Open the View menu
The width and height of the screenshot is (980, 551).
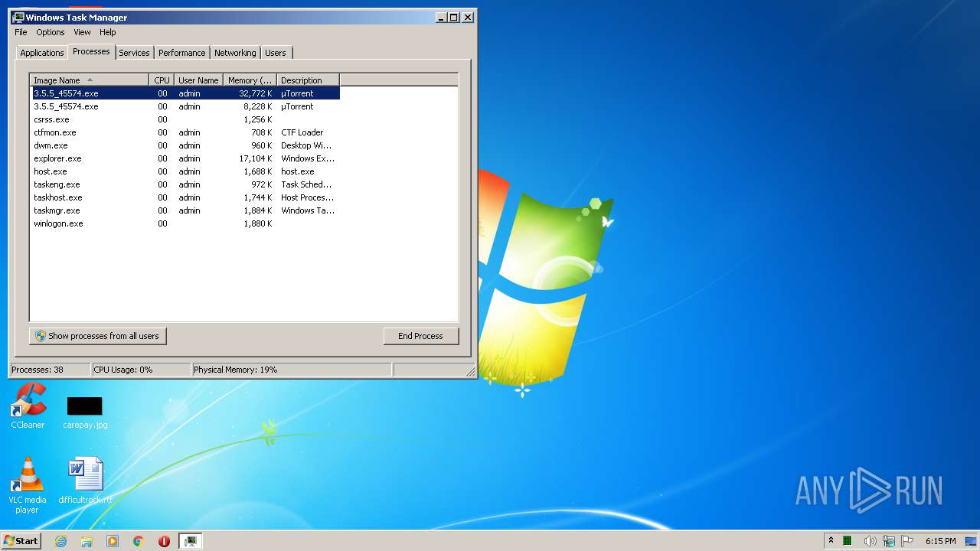(x=82, y=32)
